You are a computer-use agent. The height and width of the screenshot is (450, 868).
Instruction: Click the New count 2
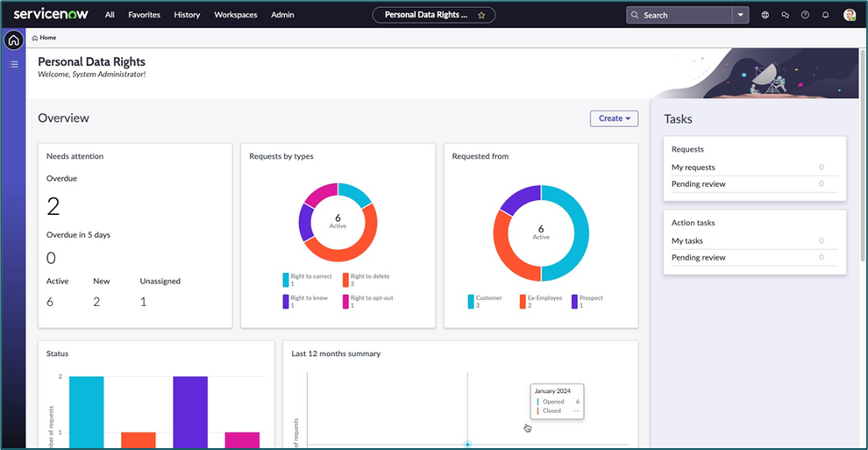click(96, 302)
